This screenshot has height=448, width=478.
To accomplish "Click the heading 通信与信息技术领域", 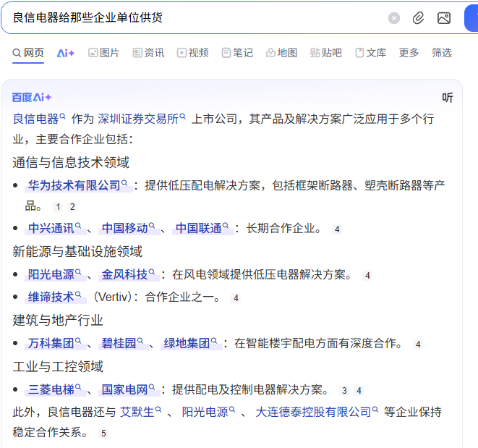I will point(71,162).
